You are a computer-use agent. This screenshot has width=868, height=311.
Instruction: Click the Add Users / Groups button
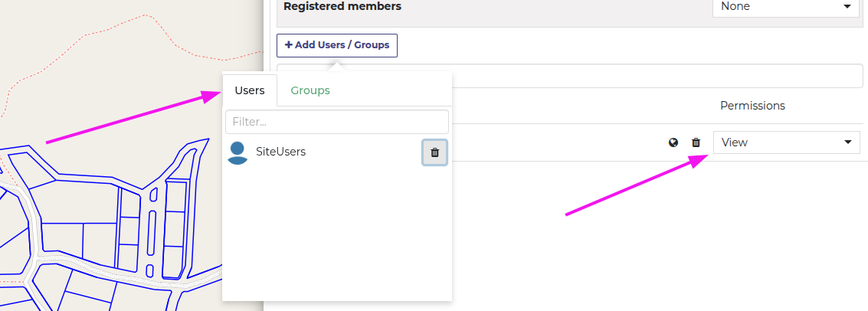(x=336, y=45)
